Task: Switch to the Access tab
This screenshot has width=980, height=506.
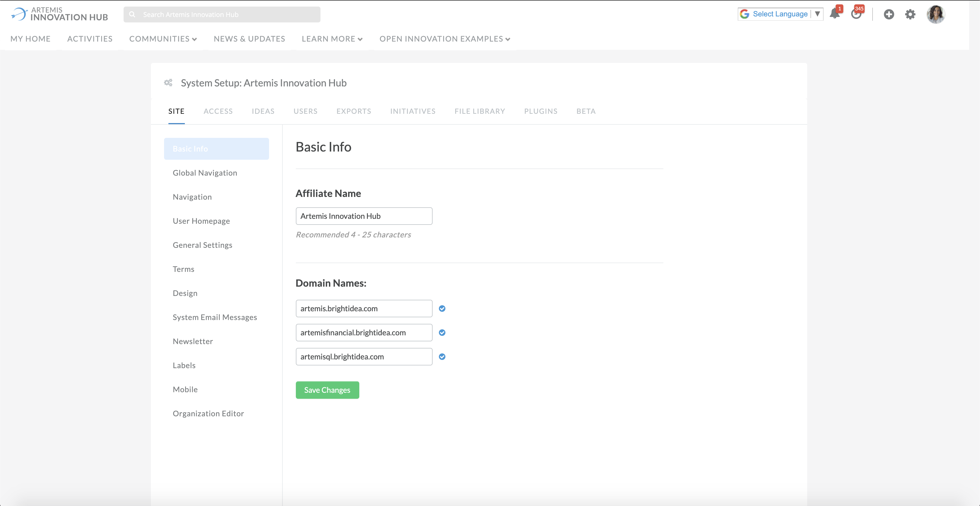Action: click(x=218, y=111)
